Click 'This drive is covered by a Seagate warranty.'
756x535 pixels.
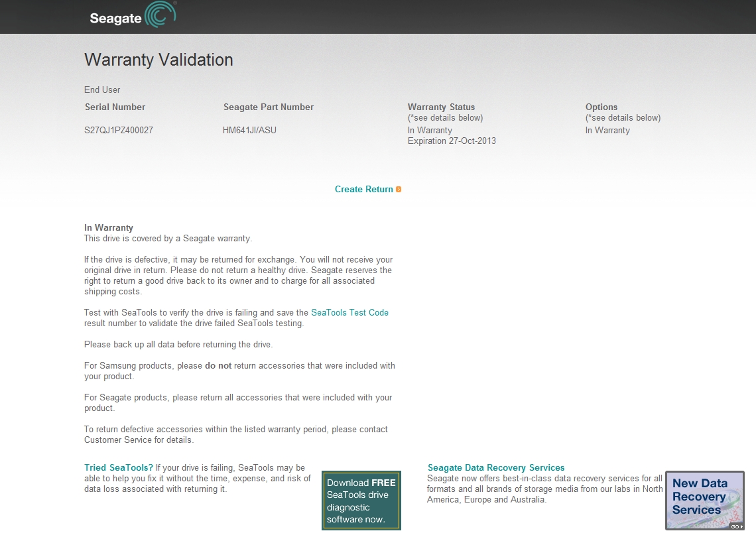(x=168, y=238)
